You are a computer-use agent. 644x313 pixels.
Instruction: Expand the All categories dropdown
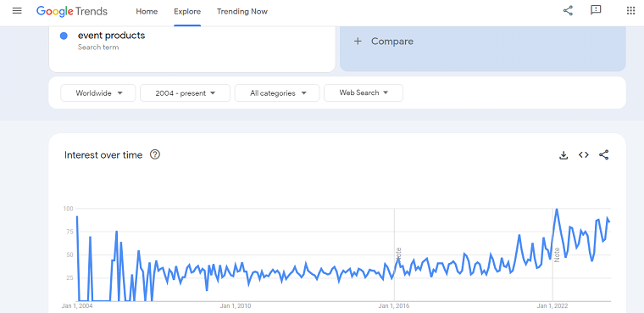click(x=277, y=93)
